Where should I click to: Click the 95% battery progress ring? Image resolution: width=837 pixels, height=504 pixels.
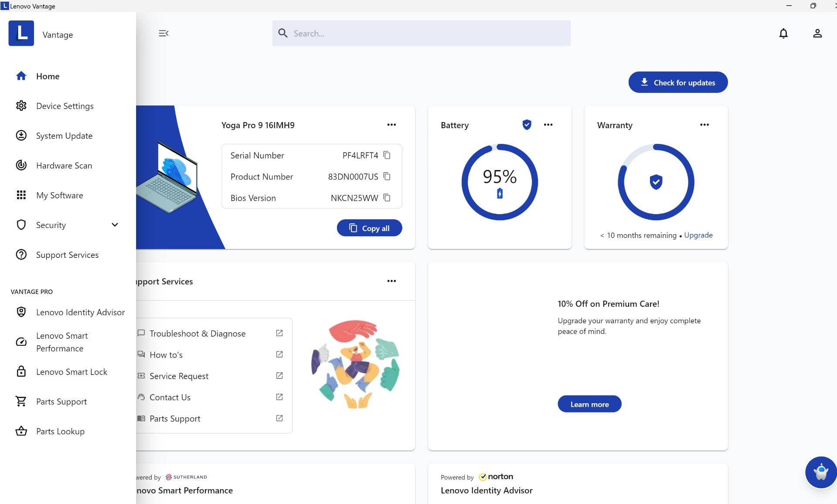(x=499, y=182)
